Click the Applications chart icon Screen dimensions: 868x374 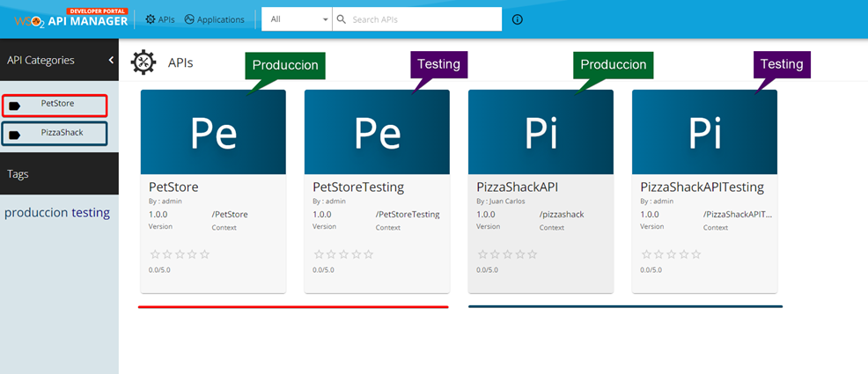tap(189, 19)
